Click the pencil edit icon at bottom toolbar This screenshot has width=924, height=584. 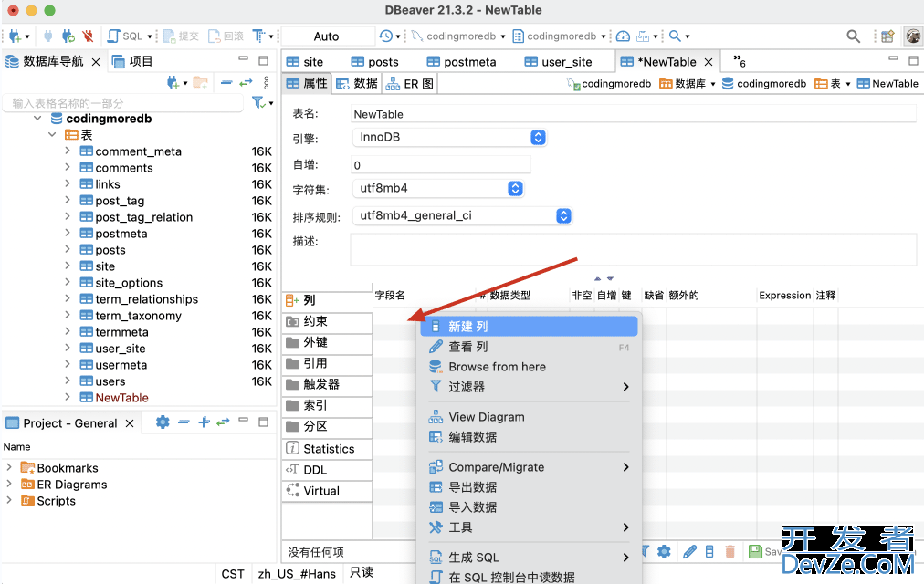pyautogui.click(x=689, y=552)
